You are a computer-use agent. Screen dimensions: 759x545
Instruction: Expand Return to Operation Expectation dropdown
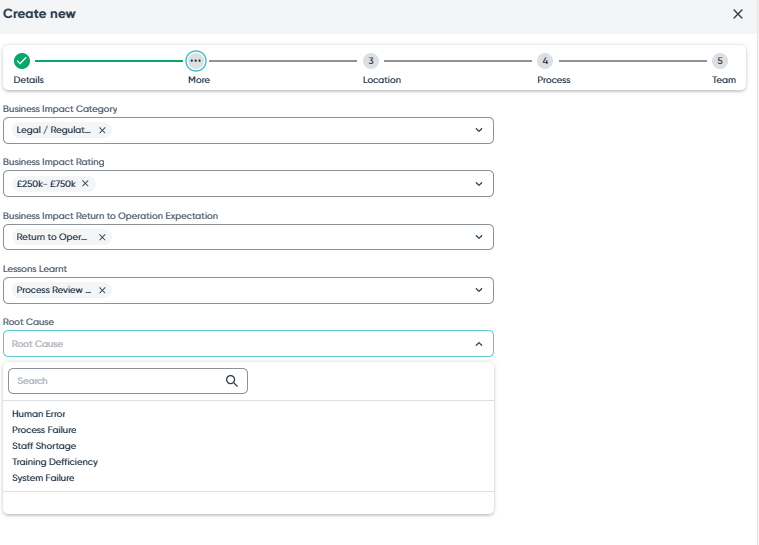[478, 237]
